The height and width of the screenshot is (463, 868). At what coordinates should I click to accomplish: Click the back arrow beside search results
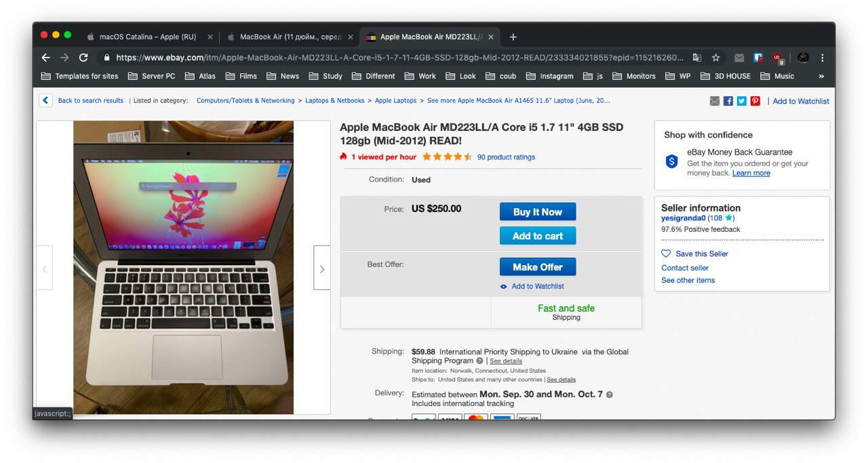pos(45,100)
